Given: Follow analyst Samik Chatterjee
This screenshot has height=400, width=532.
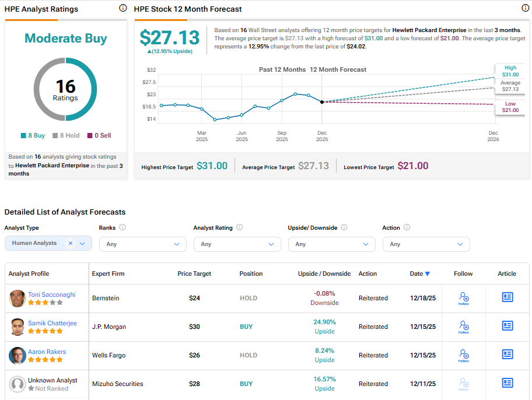Looking at the screenshot, I should coord(464,327).
